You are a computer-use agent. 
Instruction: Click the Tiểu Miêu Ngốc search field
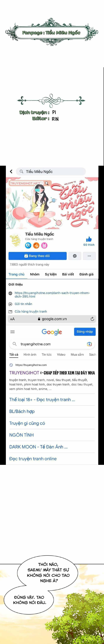point(51,172)
